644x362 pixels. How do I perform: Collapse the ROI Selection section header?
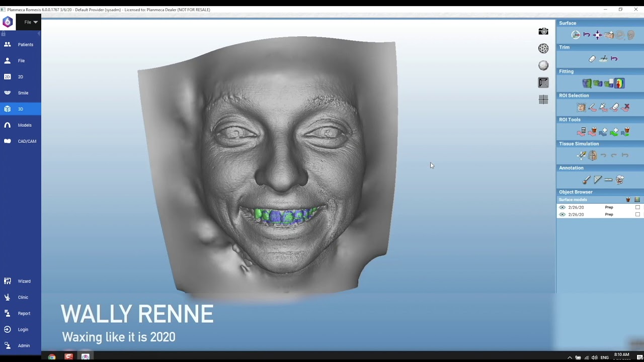(600, 96)
